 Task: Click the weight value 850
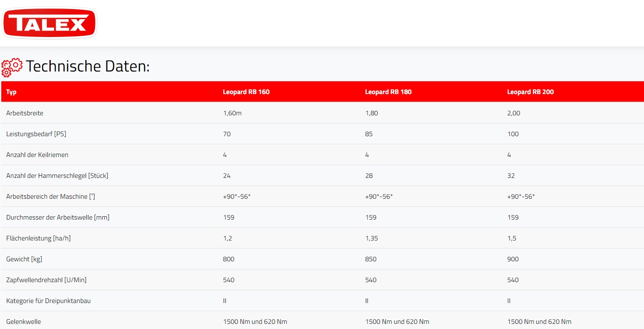[371, 259]
